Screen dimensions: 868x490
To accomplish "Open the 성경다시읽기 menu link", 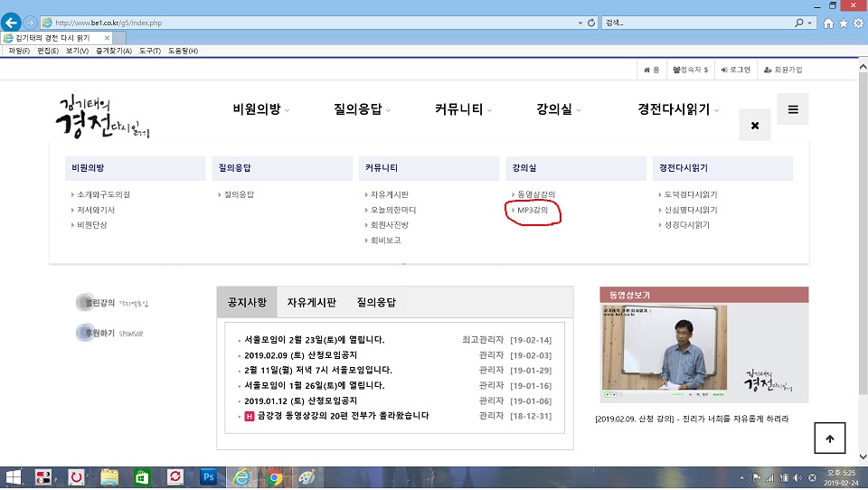I will point(686,225).
